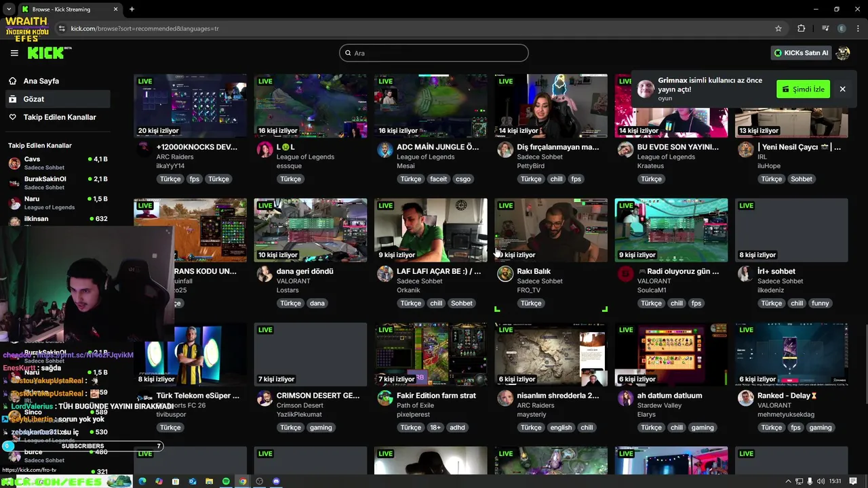Open the user profile avatar menu

coord(843,53)
